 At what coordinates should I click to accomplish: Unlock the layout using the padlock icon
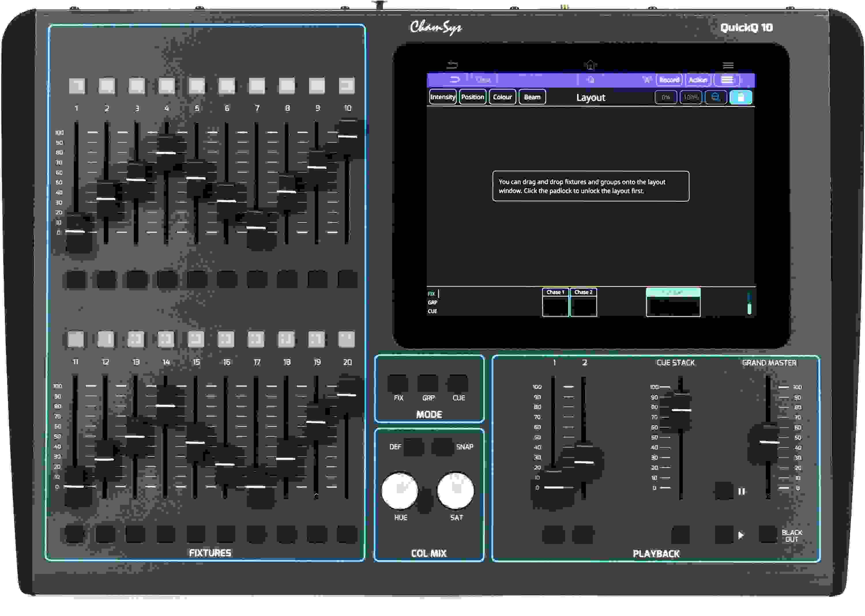pos(740,97)
